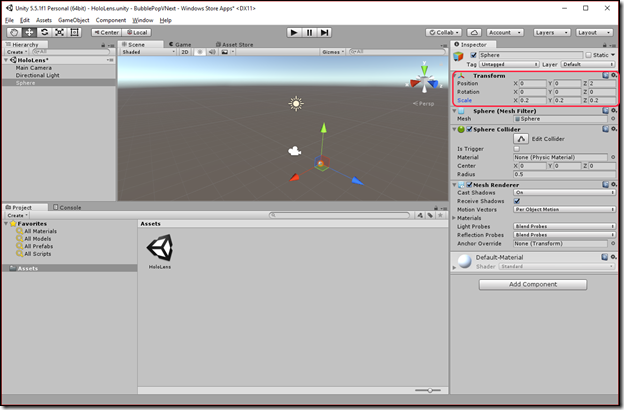Switch to the Game tab

[180, 45]
